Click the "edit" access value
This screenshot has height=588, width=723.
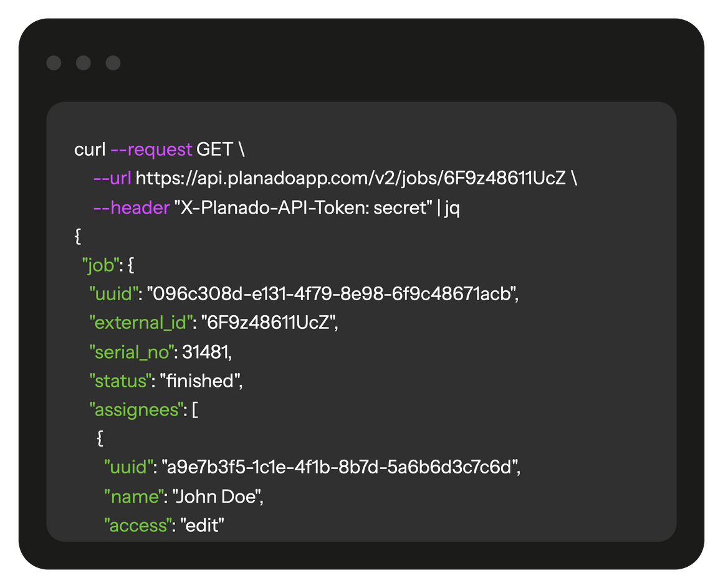202,525
